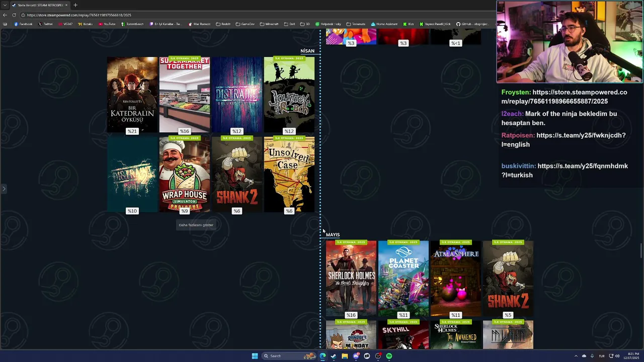Open the Planet Coaster game cover
The height and width of the screenshot is (362, 644).
tap(403, 278)
